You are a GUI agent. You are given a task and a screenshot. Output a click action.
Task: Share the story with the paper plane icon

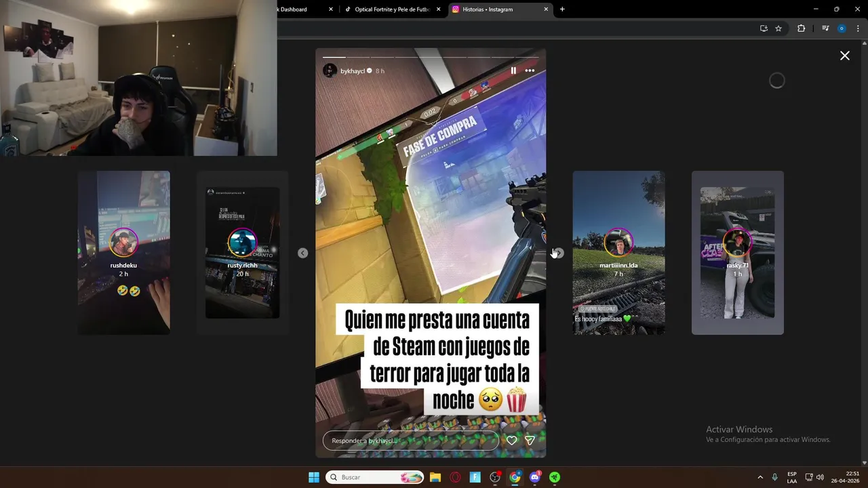pos(530,441)
